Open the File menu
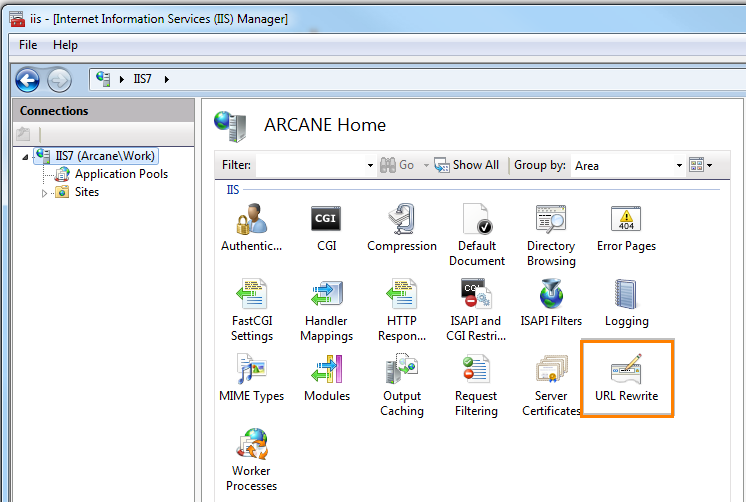746x502 pixels. tap(28, 45)
